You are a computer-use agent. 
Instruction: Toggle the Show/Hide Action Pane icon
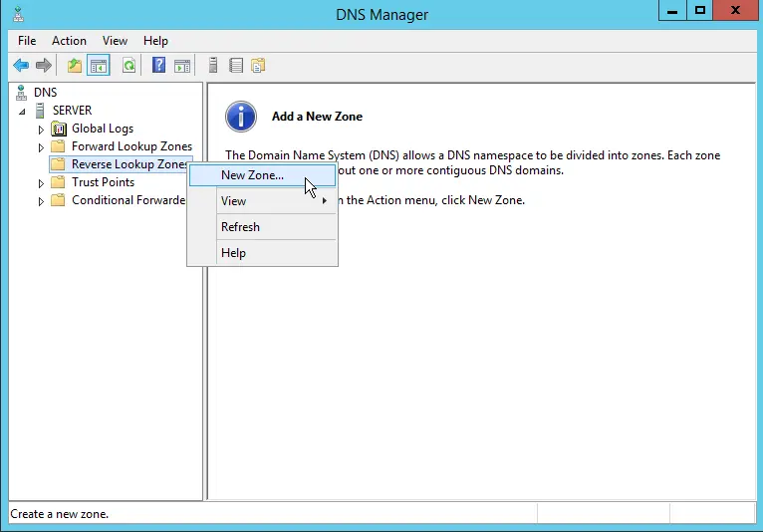[x=182, y=66]
